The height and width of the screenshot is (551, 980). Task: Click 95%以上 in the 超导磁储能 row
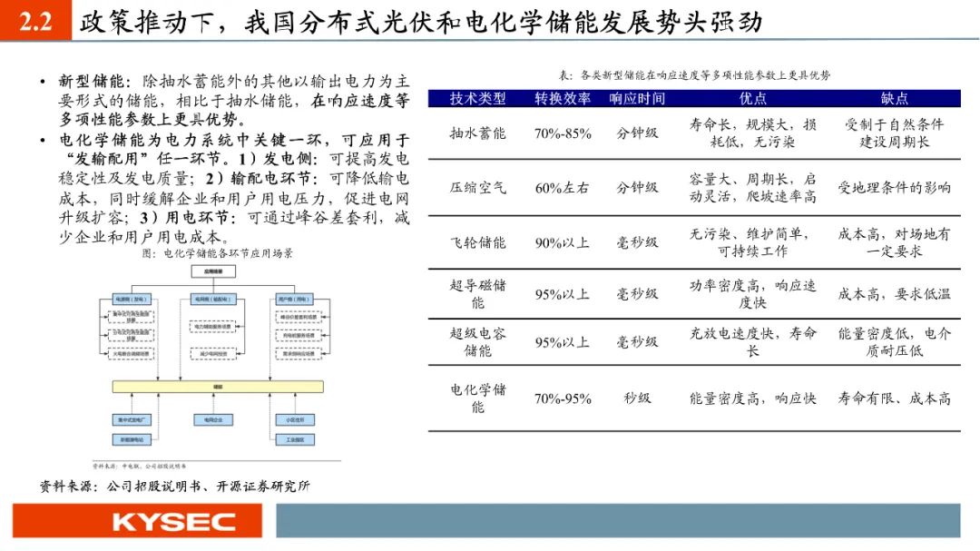point(563,295)
